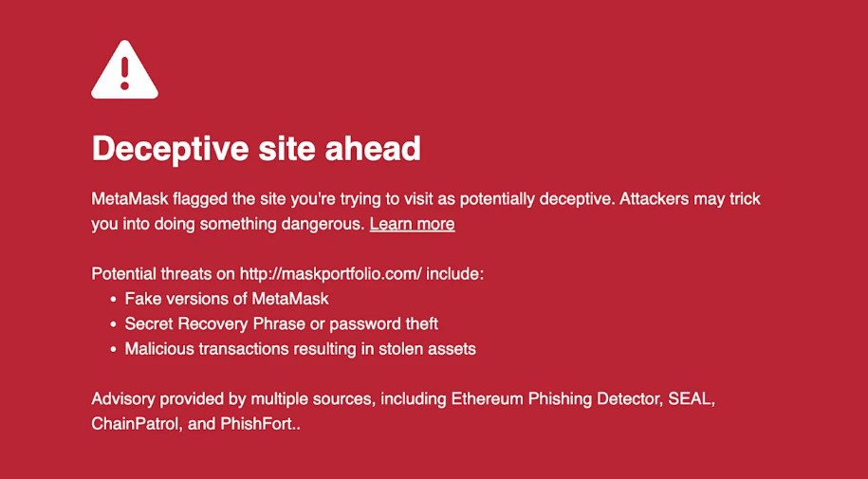Open the "Learn more" link
868x479 pixels.
click(x=412, y=224)
